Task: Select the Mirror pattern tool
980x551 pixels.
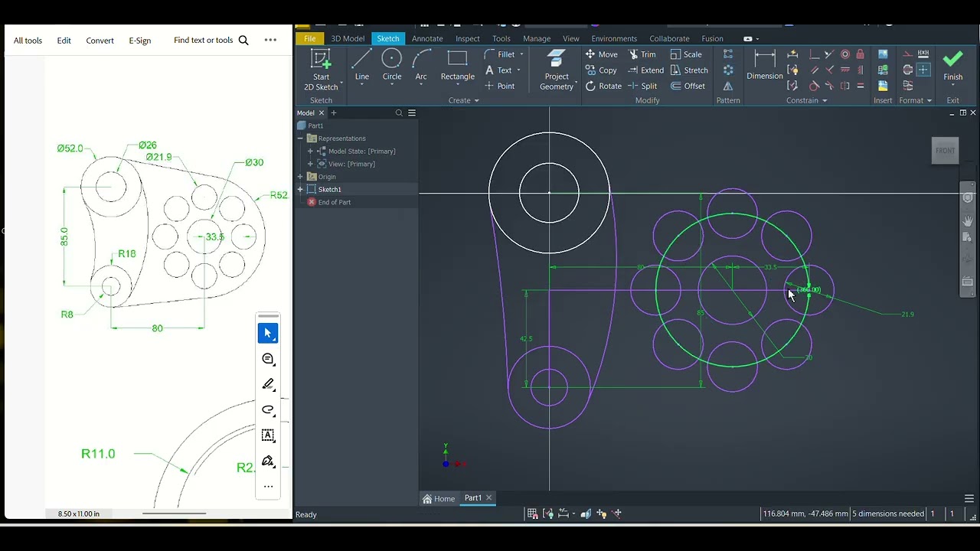Action: pos(728,86)
